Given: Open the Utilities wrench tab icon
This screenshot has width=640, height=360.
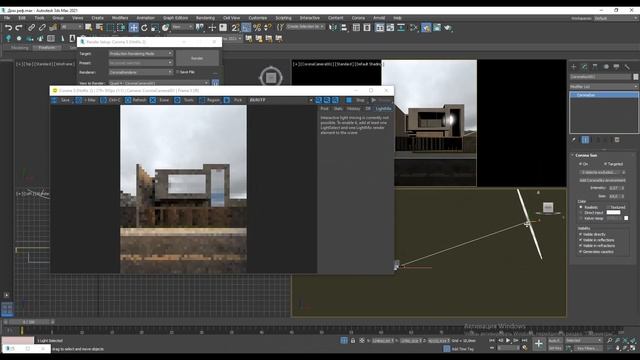Looking at the screenshot, I should (x=627, y=67).
